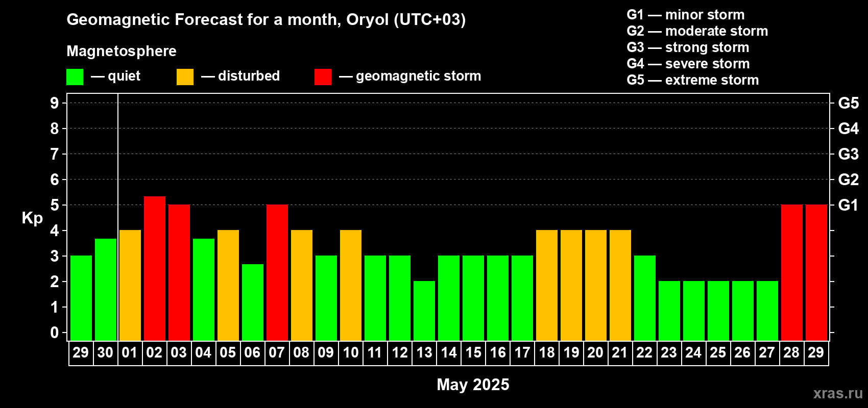Click the green quiet legend swatch
The width and height of the screenshot is (868, 408).
coord(75,77)
